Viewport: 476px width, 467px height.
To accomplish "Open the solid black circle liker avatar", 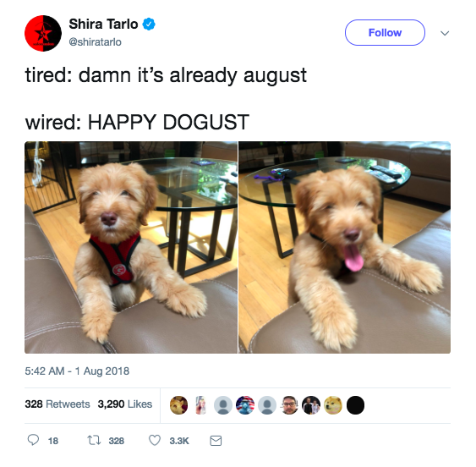I will (x=355, y=405).
